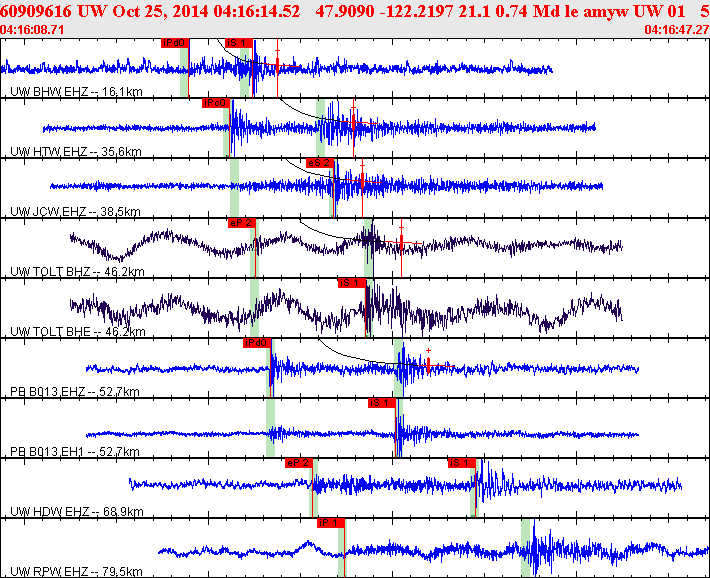Click the red amplitude cross marker on TOLT BHZ
Image resolution: width=710 pixels, height=578 pixels.
pyautogui.click(x=401, y=243)
